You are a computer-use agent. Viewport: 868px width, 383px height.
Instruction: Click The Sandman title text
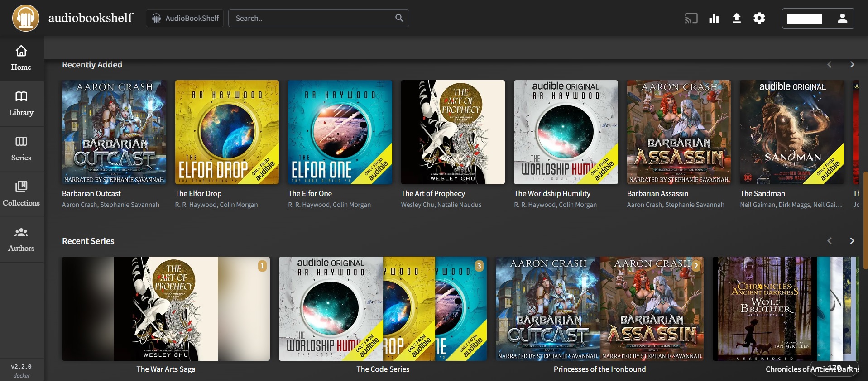[x=762, y=193]
